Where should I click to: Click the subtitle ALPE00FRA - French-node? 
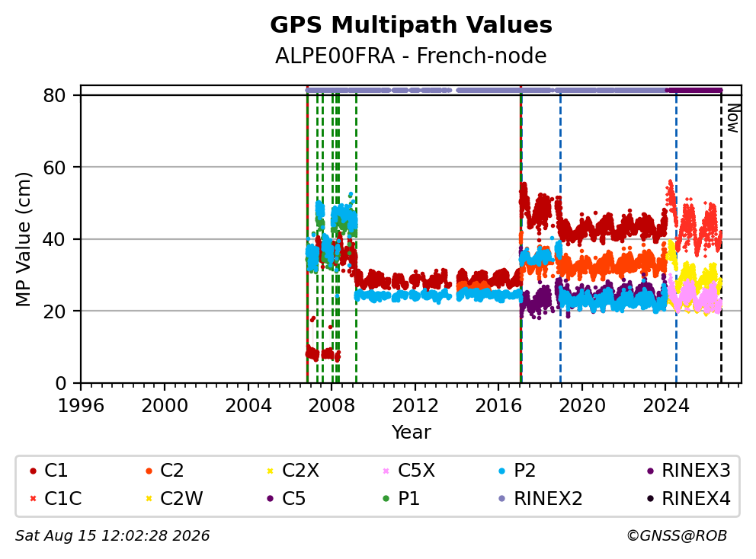(x=411, y=56)
